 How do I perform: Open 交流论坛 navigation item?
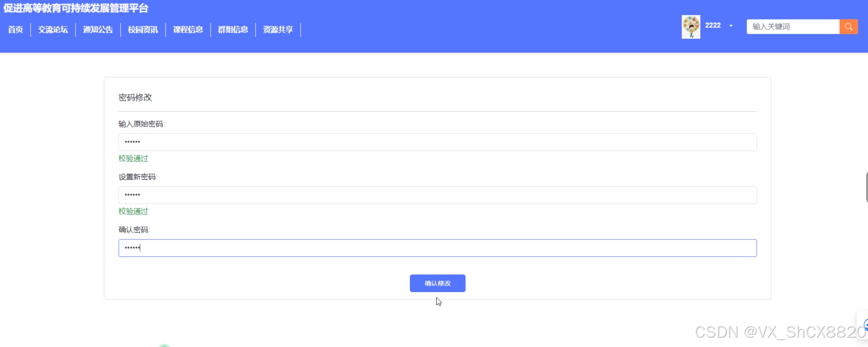(53, 30)
